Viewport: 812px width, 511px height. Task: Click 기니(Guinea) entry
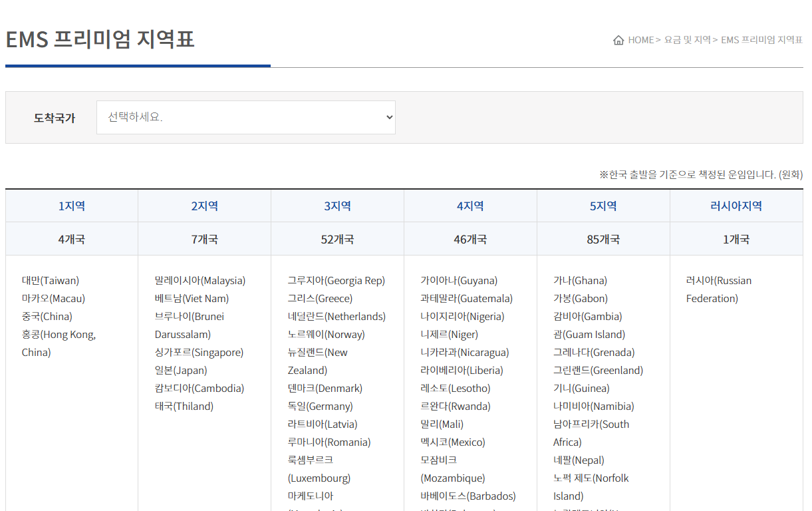point(581,389)
